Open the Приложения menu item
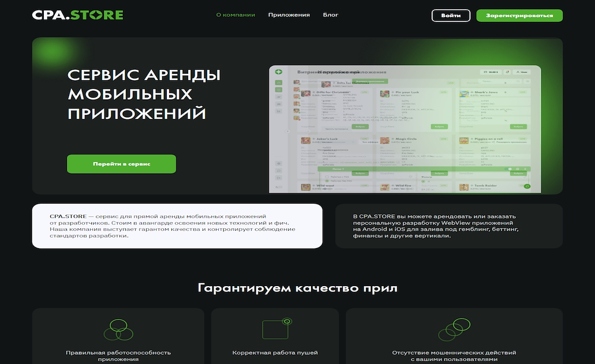The height and width of the screenshot is (364, 595). coord(289,15)
